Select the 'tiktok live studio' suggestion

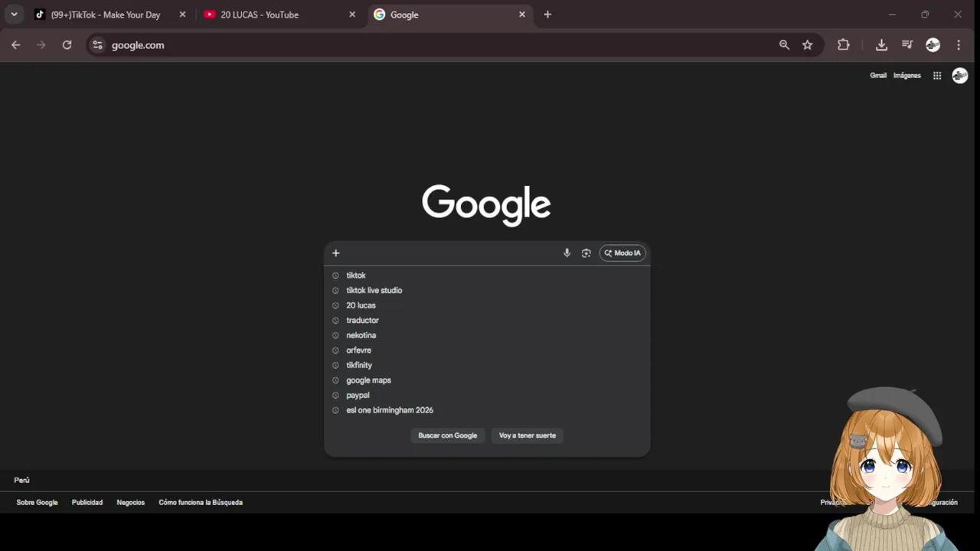[x=487, y=290]
